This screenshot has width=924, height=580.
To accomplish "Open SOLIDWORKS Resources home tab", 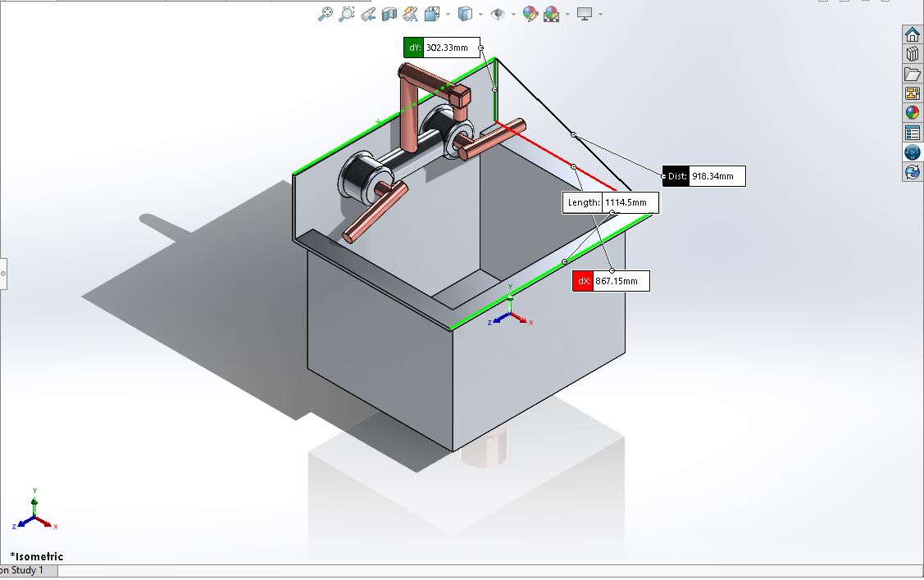I will click(913, 34).
